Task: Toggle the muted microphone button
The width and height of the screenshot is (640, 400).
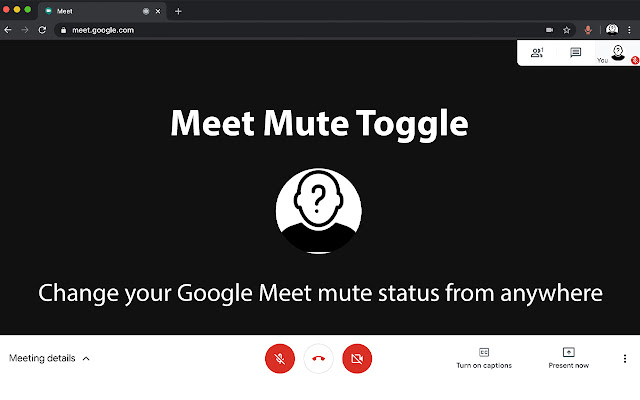Action: pos(280,358)
